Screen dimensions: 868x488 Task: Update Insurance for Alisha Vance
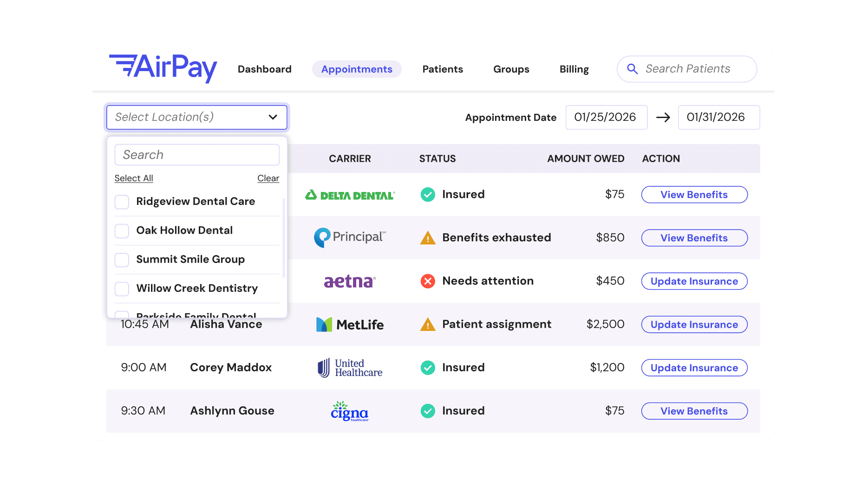[694, 324]
